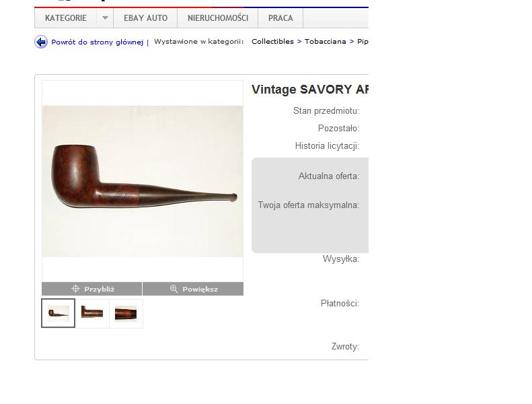Open the EBAY AUTO tab
Image resolution: width=532 pixels, height=404 pixels.
pyautogui.click(x=145, y=18)
